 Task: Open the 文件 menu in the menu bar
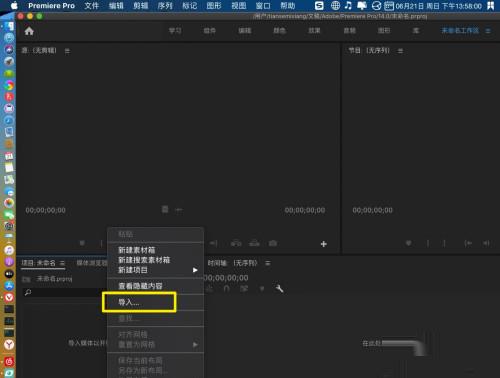click(x=91, y=6)
